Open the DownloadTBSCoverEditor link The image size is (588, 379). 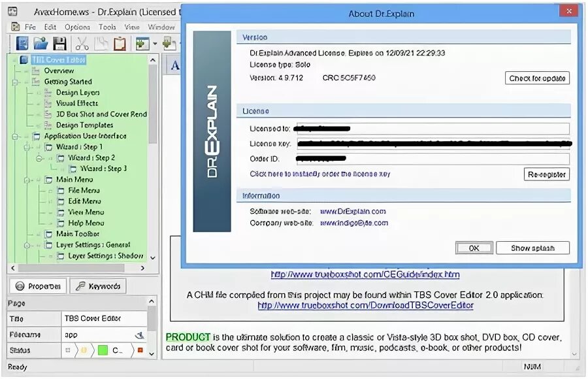point(366,305)
